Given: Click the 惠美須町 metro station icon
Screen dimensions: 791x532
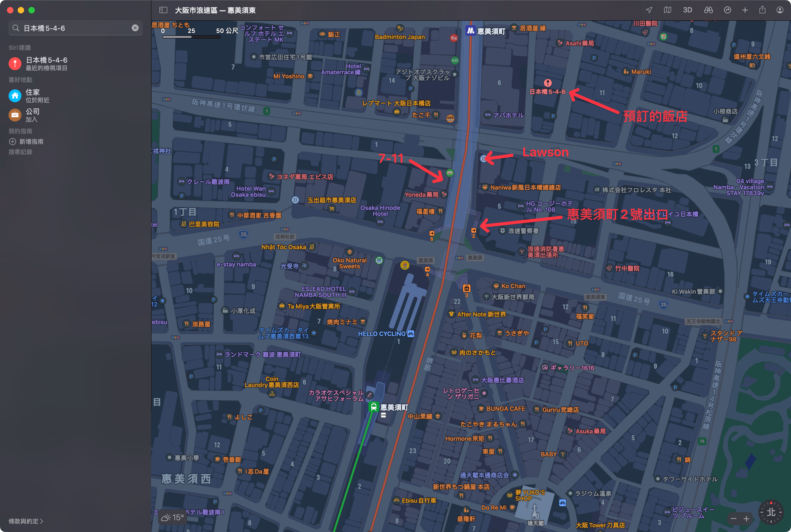Looking at the screenshot, I should coord(470,31).
